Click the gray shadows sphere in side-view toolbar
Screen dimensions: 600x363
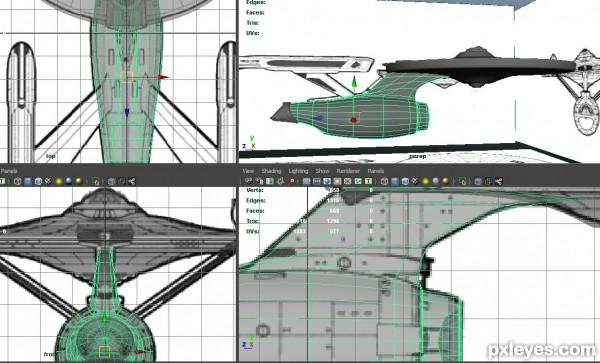(436, 181)
